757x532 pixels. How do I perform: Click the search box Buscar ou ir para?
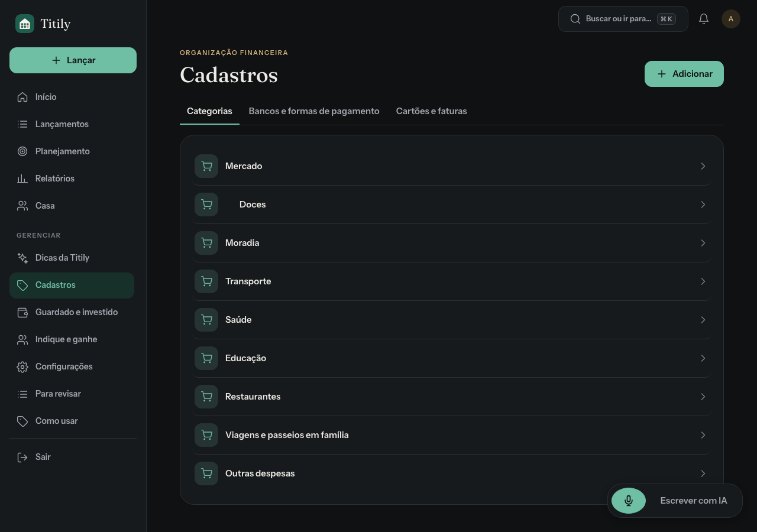pyautogui.click(x=623, y=19)
